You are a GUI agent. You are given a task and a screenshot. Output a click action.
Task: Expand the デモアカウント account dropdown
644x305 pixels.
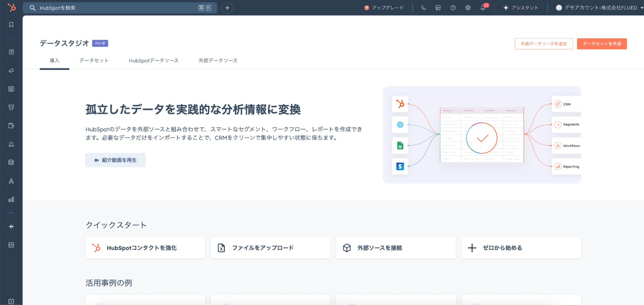pos(599,8)
